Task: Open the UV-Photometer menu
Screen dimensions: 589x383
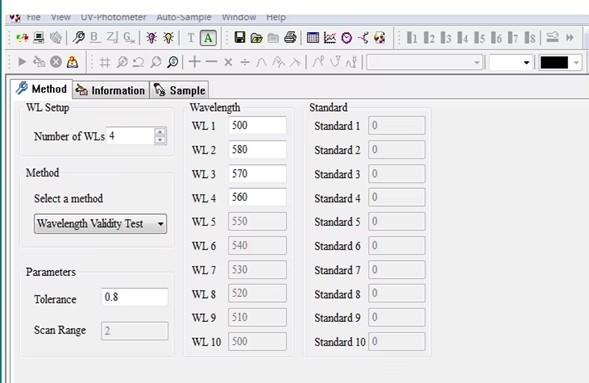Action: (113, 17)
